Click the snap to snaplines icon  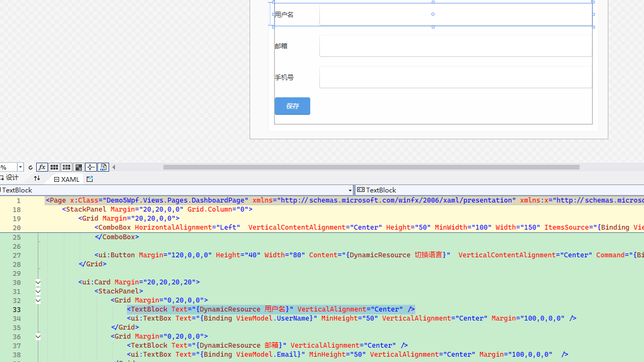pos(91,167)
